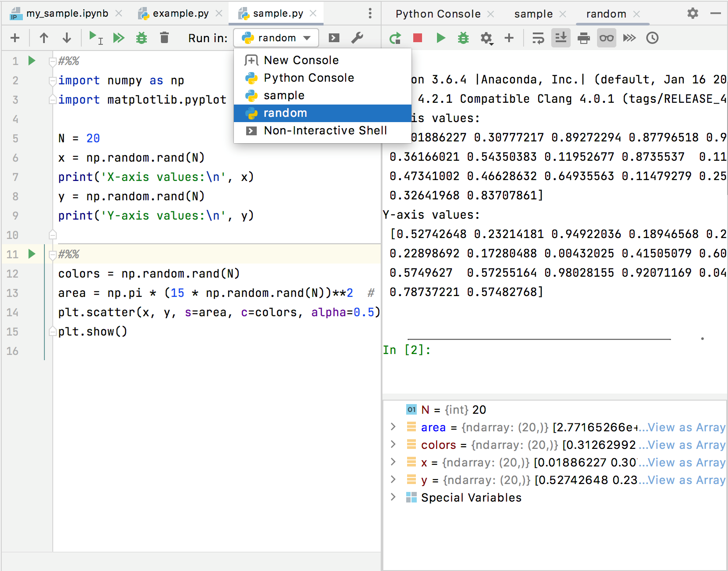Add new console with the plus icon

(x=509, y=38)
